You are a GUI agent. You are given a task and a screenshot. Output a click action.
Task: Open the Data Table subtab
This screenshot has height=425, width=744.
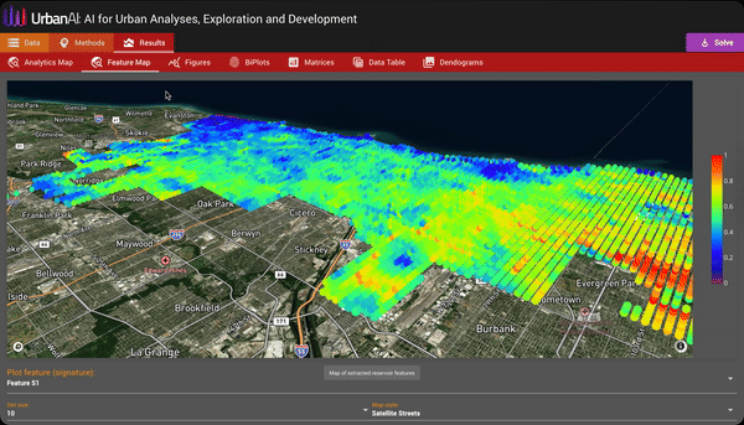(379, 62)
